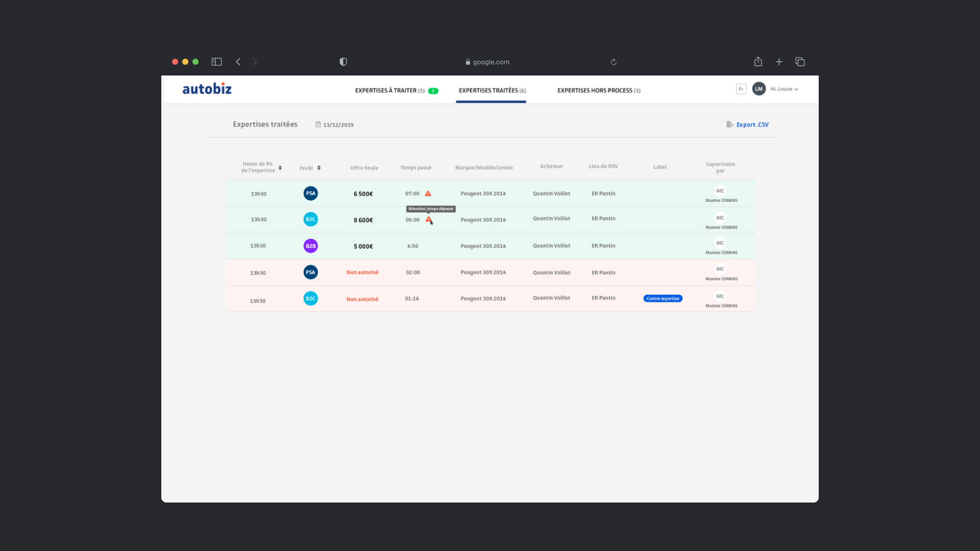This screenshot has width=980, height=551.
Task: Open Expertises hors process tab
Action: pyautogui.click(x=598, y=91)
